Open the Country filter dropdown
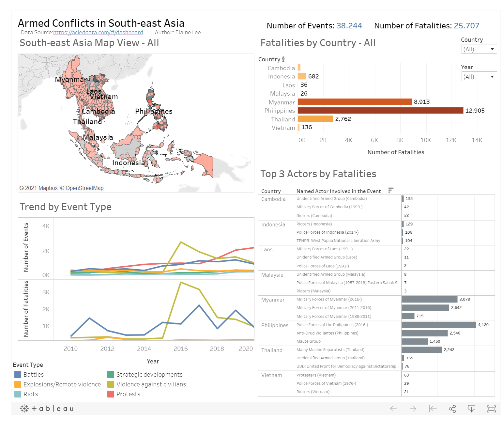This screenshot has height=421, width=504. (x=479, y=49)
